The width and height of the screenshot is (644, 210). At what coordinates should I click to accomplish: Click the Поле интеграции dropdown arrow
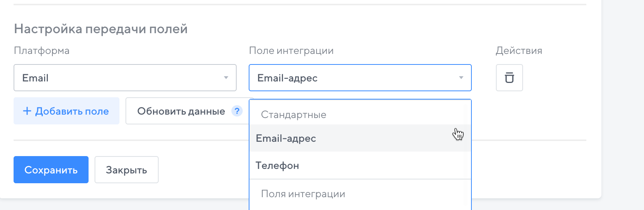461,78
